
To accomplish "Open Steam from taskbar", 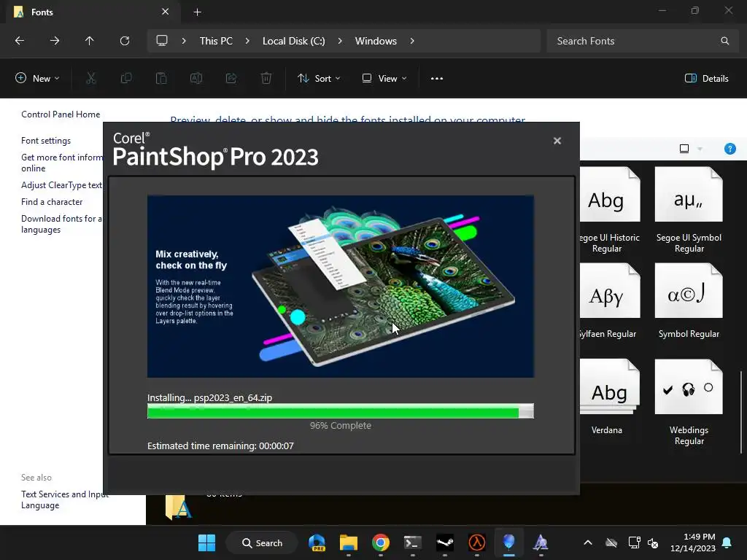I will (444, 542).
